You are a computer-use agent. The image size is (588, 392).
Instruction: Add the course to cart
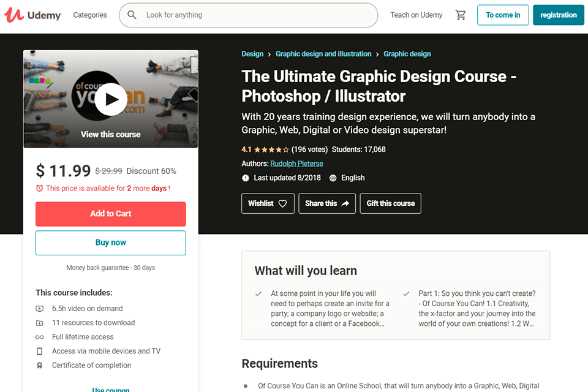point(111,214)
